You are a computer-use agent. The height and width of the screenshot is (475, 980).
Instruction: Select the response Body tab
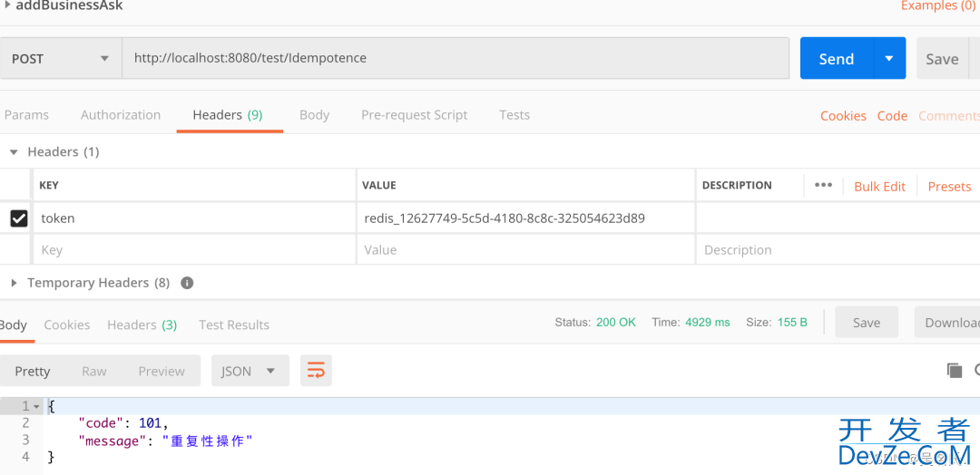pyautogui.click(x=13, y=325)
